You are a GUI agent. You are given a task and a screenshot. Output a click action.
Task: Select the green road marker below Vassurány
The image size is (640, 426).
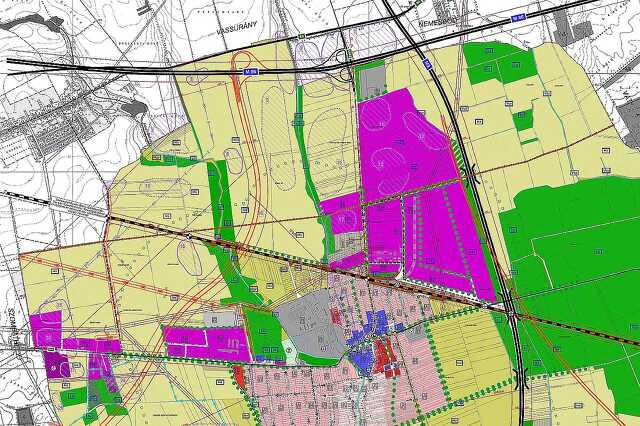[302, 36]
